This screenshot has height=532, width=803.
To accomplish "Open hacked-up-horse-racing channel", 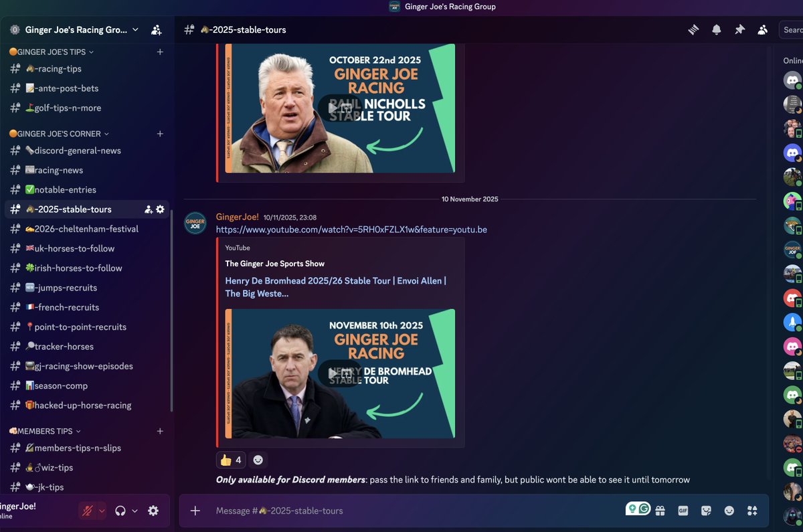I will coord(87,405).
